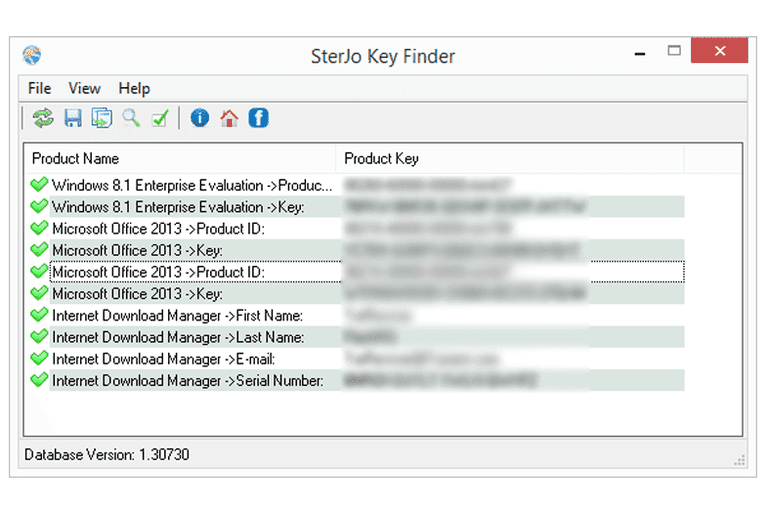Minimize the SterJo Key Finder window
This screenshot has height=512, width=768.
click(640, 51)
